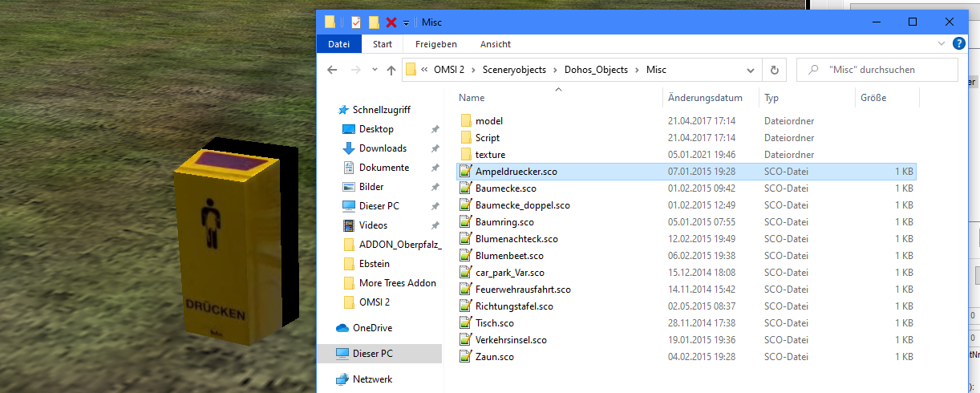980x393 pixels.
Task: Open Quick Access Toolbar customize dropdown
Action: [407, 22]
